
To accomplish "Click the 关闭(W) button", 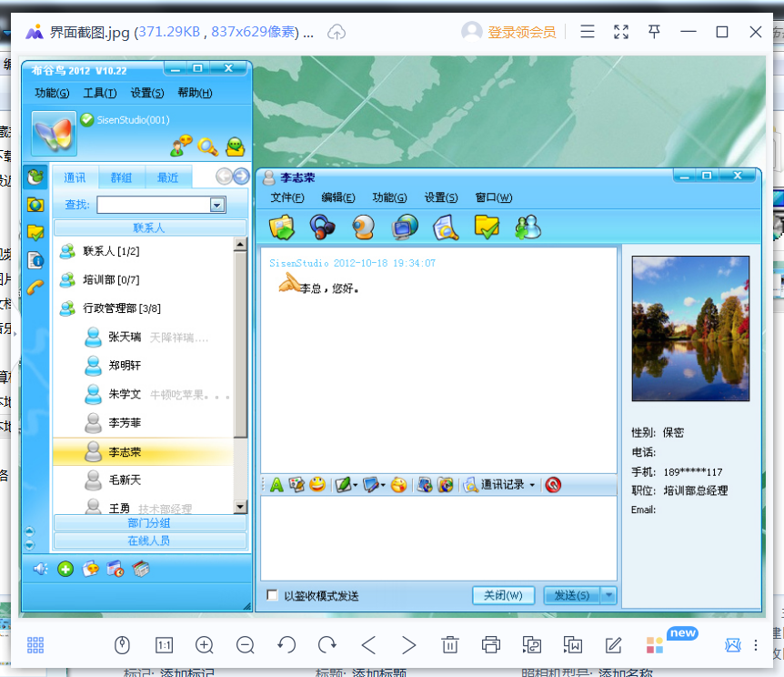I will 503,595.
